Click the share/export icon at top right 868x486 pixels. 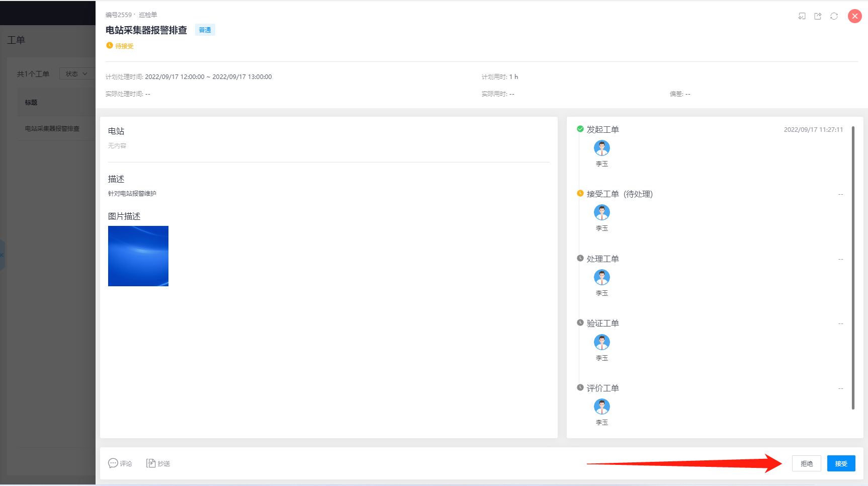(x=818, y=16)
